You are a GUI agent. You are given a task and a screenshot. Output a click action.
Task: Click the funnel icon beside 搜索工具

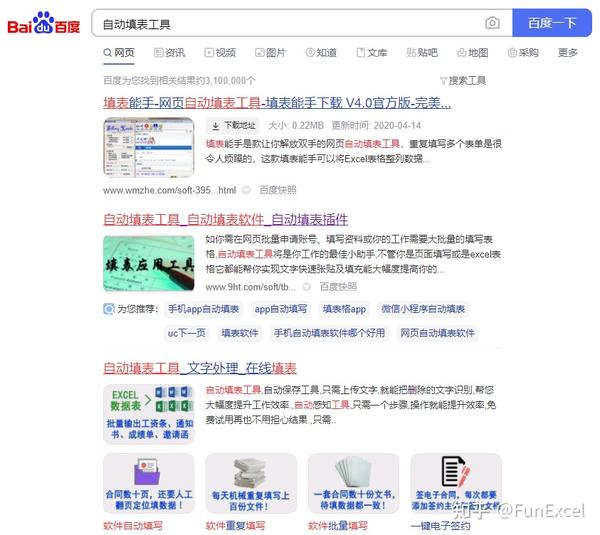(443, 81)
